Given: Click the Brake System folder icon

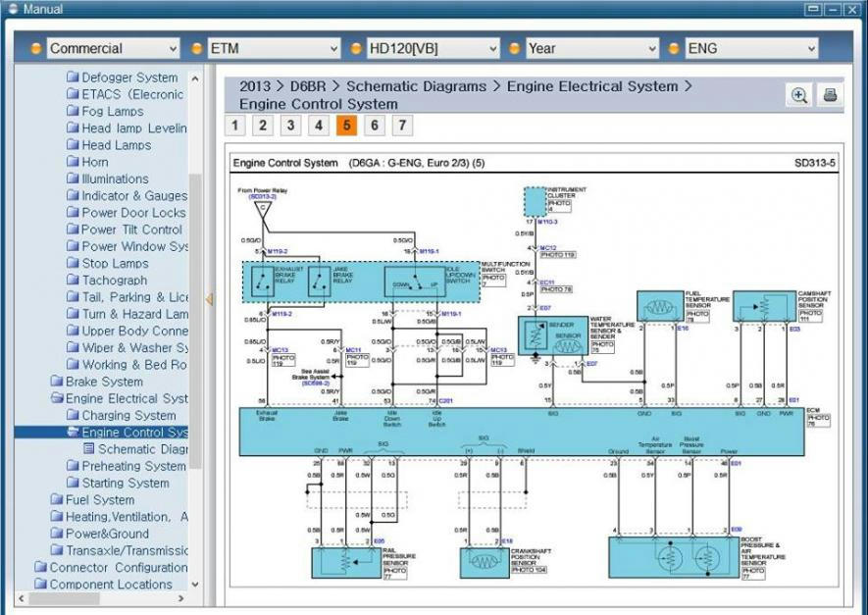Looking at the screenshot, I should pyautogui.click(x=57, y=382).
